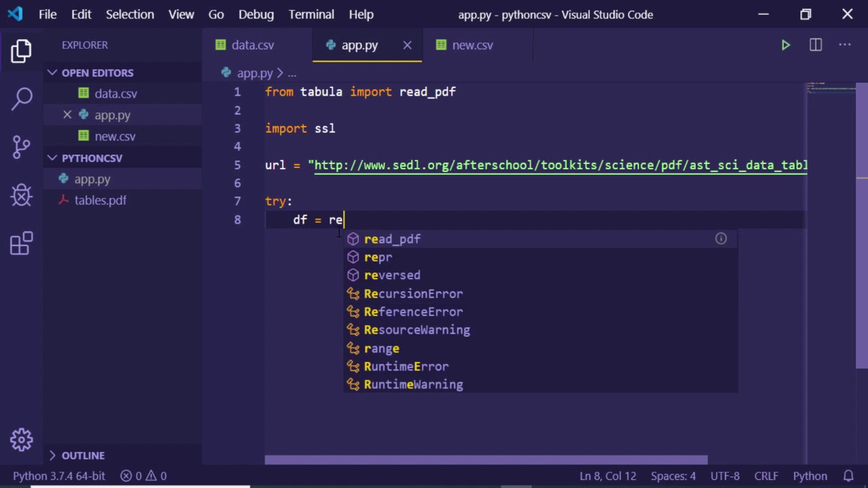Toggle suggestion details info icon

[x=721, y=239]
